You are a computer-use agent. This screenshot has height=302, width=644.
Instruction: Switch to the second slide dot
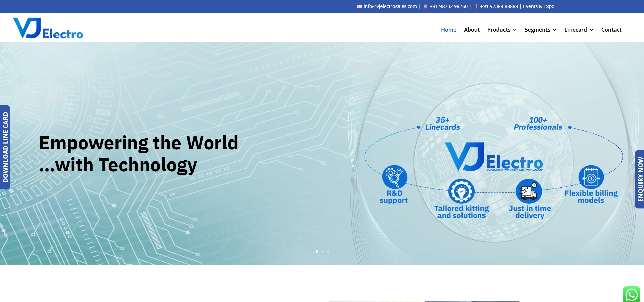pos(322,251)
